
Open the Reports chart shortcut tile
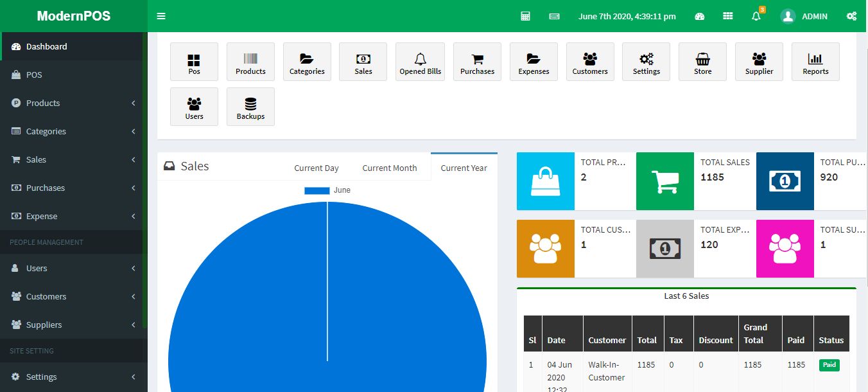[x=815, y=62]
